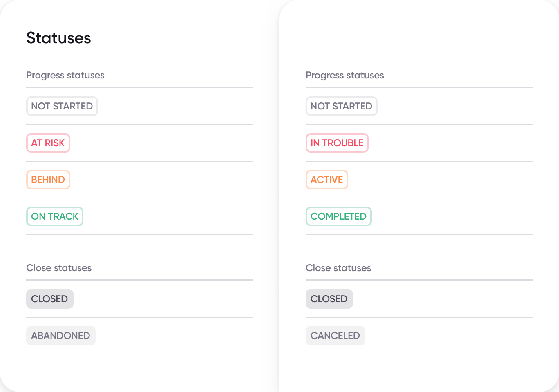Viewport: 559px width, 392px height.
Task: Click the divider row below NOT STARTED
Action: point(139,124)
